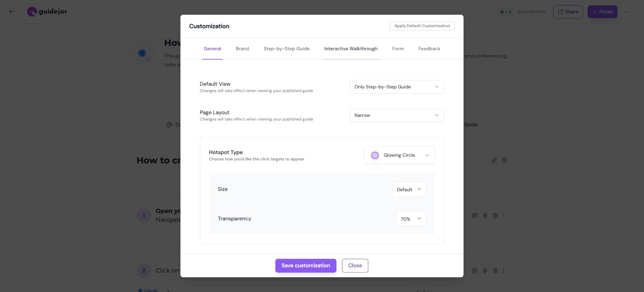The image size is (644, 292).
Task: Click the image icon on step 1
Action: (475, 216)
